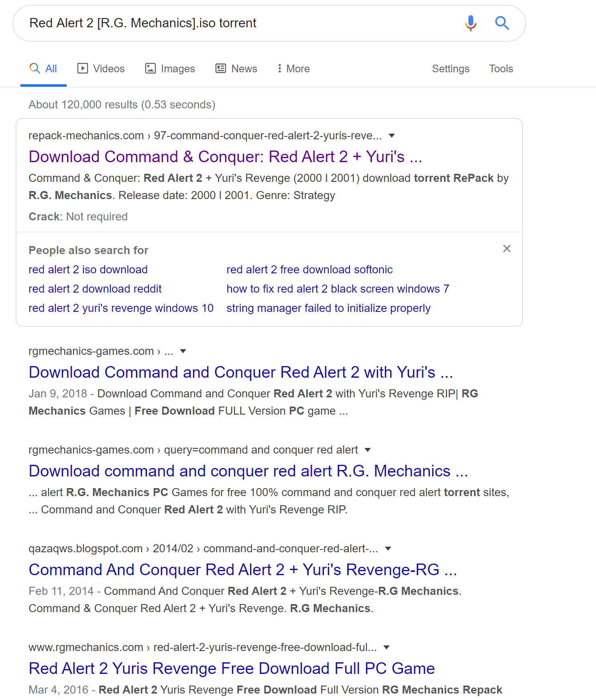Open 'Command And Conquer Red Alert 2 + Yuri's Revenge-RG' result
The height and width of the screenshot is (700, 596).
(243, 570)
